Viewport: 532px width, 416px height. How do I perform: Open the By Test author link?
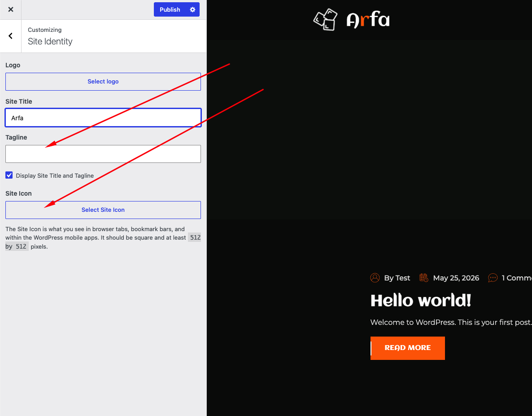tap(397, 278)
